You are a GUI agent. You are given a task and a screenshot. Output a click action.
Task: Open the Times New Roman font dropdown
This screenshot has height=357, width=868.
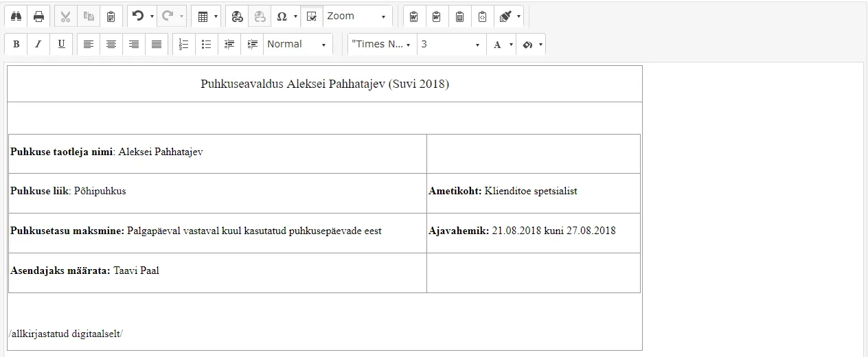click(382, 44)
